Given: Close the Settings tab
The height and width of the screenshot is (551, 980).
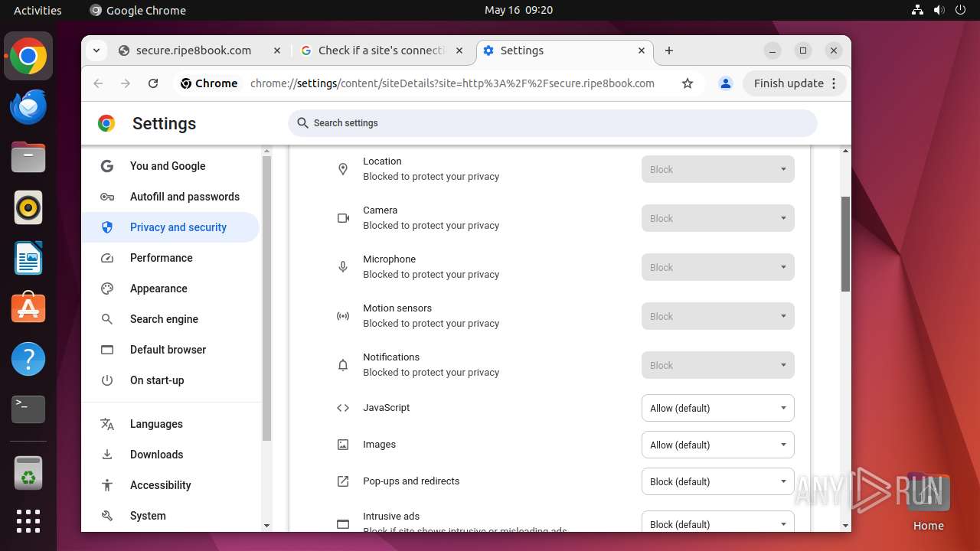Looking at the screenshot, I should (642, 51).
